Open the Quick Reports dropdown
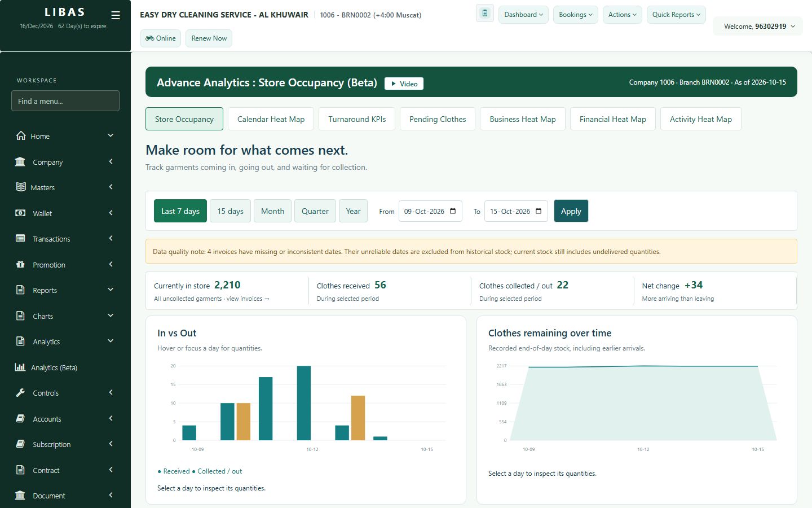The image size is (812, 508). (676, 15)
